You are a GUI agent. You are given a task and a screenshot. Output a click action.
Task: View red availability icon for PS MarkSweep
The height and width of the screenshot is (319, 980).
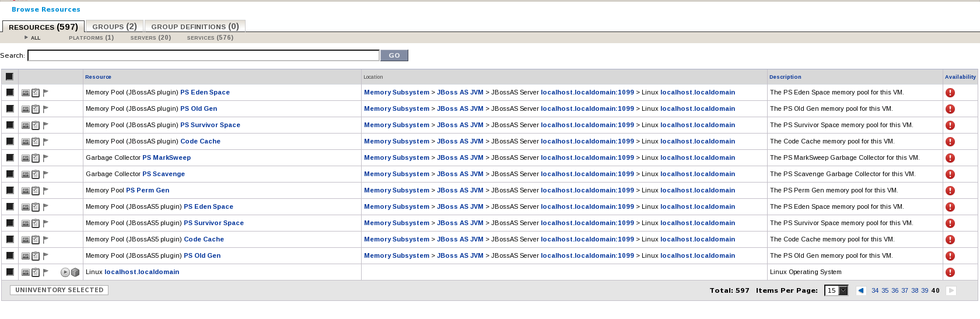pyautogui.click(x=950, y=158)
